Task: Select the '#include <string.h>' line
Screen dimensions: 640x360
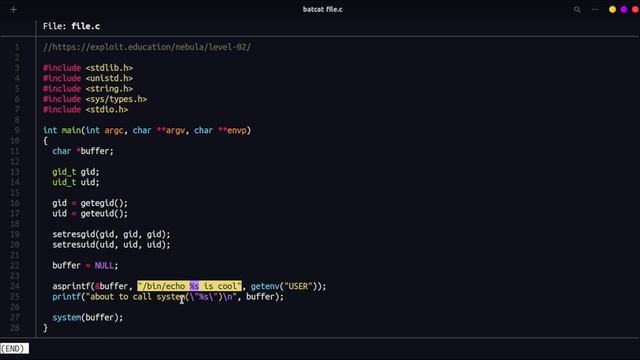Action: pos(88,89)
